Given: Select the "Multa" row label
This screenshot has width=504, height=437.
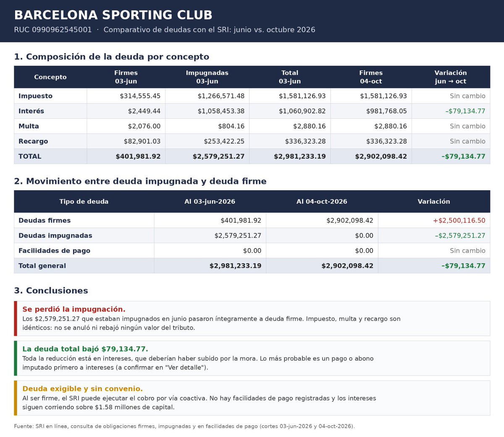Looking at the screenshot, I should (29, 126).
